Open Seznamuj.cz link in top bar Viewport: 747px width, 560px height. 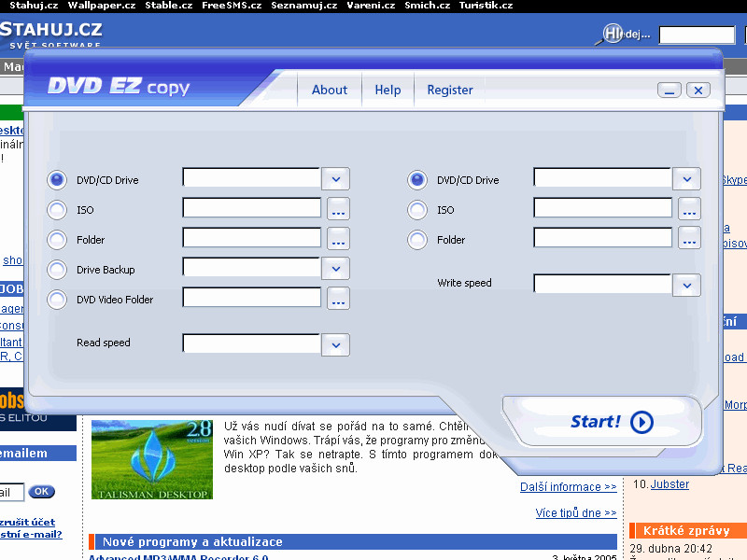click(x=304, y=6)
